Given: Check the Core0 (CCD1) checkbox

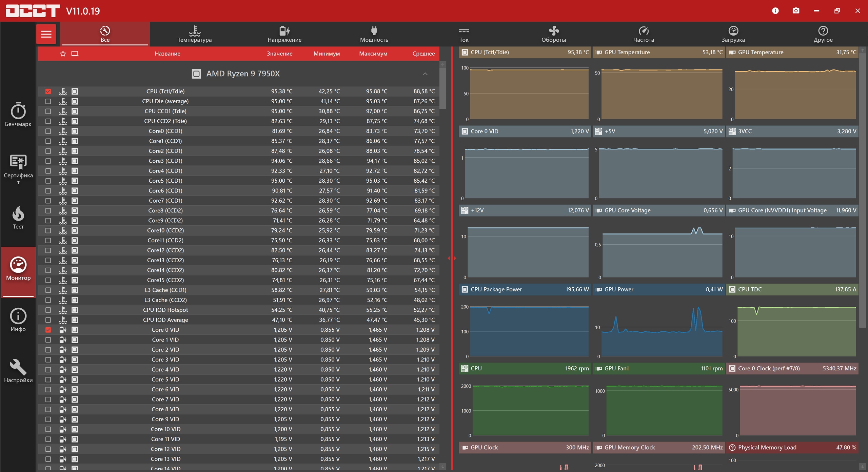Looking at the screenshot, I should [48, 131].
